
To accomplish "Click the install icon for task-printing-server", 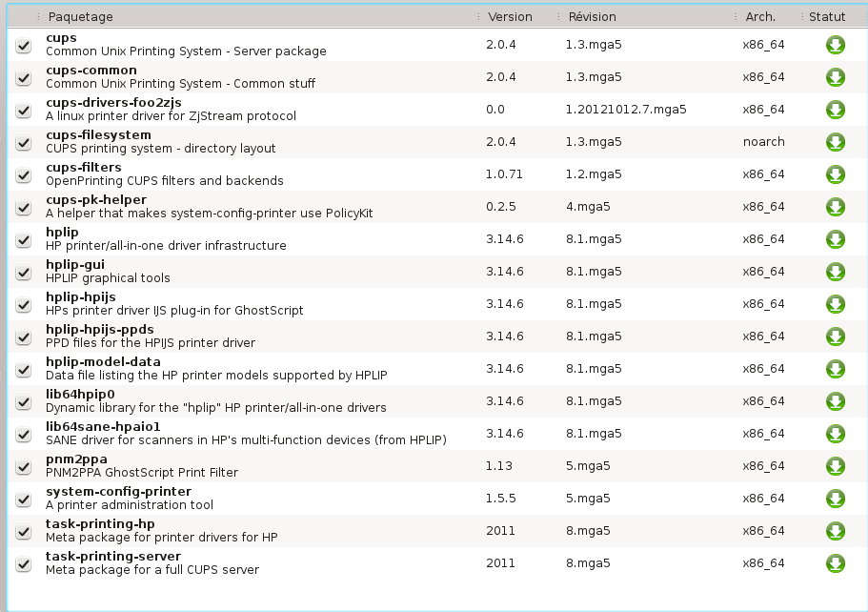I will [x=835, y=563].
